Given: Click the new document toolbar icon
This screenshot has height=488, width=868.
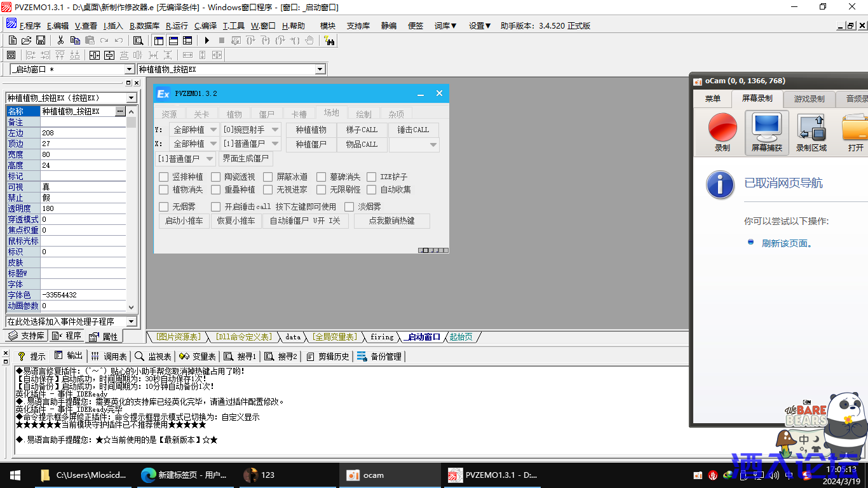Looking at the screenshot, I should click(x=13, y=41).
